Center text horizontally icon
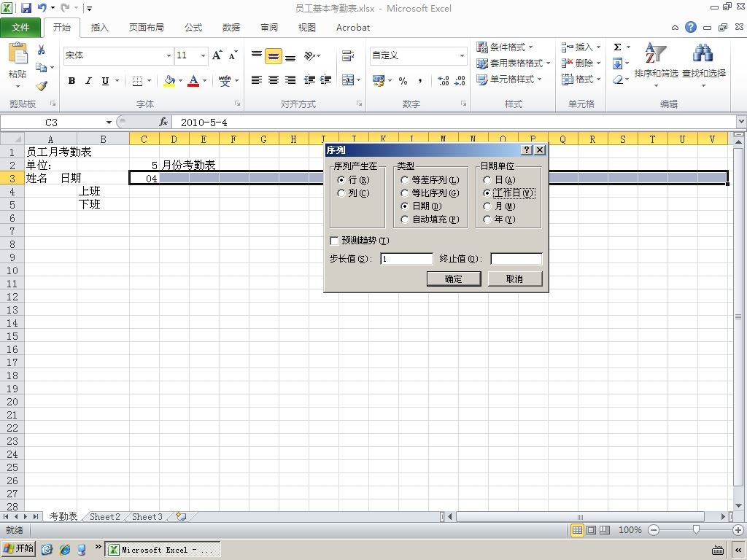This screenshot has height=560, width=747. [x=274, y=80]
